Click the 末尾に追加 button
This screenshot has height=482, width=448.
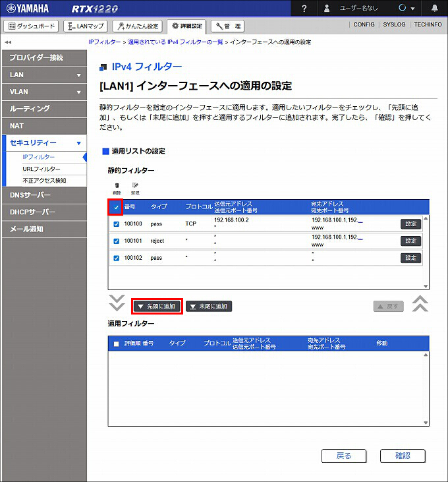(209, 306)
